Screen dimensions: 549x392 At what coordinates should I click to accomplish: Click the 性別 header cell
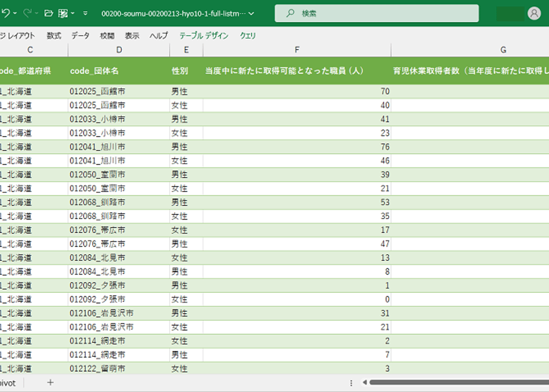point(187,71)
